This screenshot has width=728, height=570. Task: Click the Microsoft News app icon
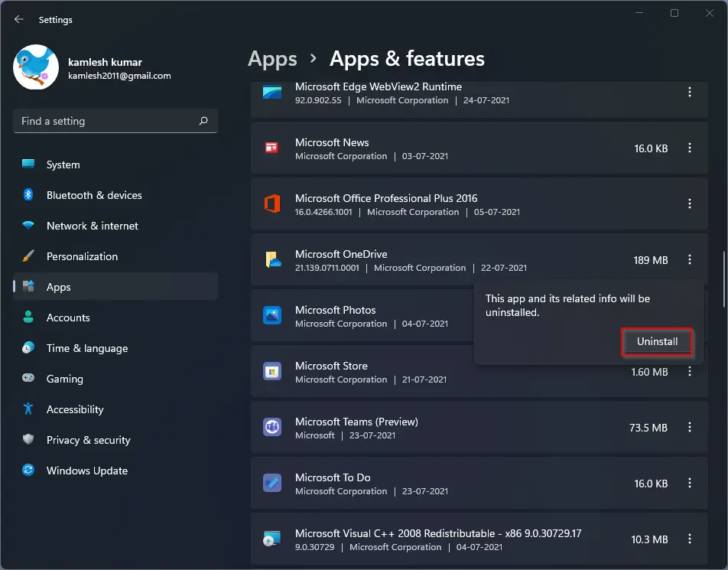click(271, 148)
